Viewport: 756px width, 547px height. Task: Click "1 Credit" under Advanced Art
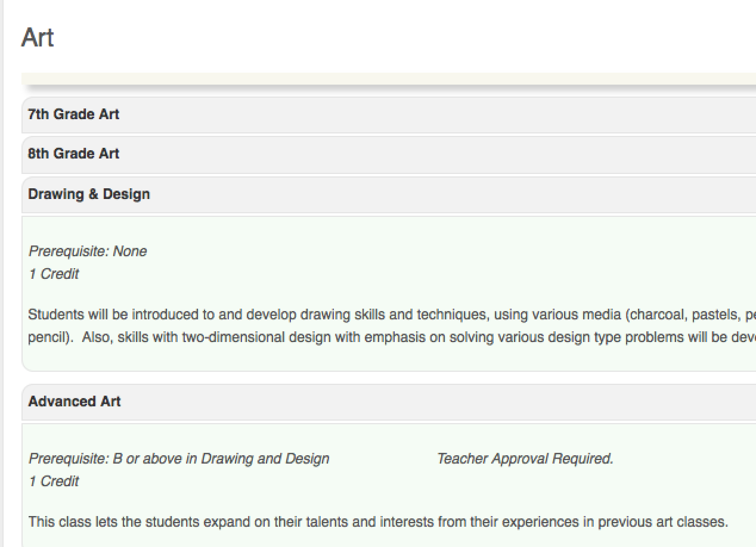54,481
